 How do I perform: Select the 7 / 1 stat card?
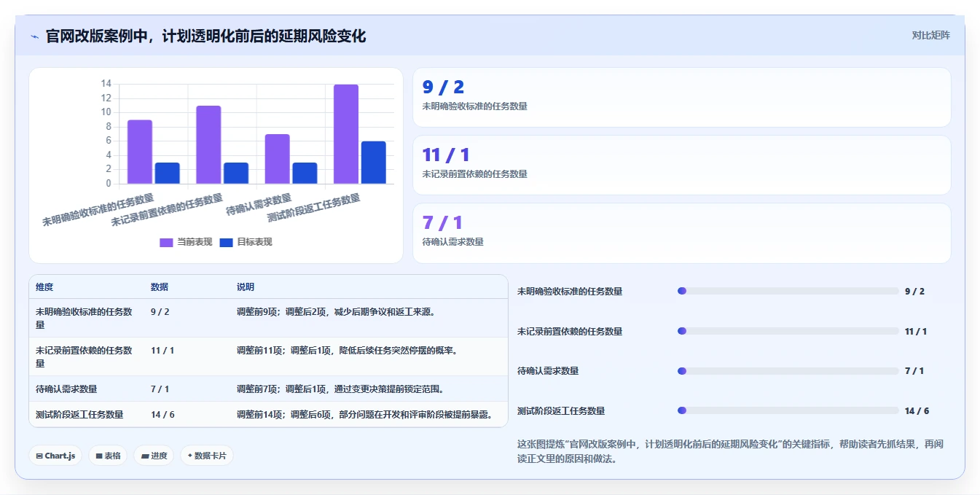[681, 233]
